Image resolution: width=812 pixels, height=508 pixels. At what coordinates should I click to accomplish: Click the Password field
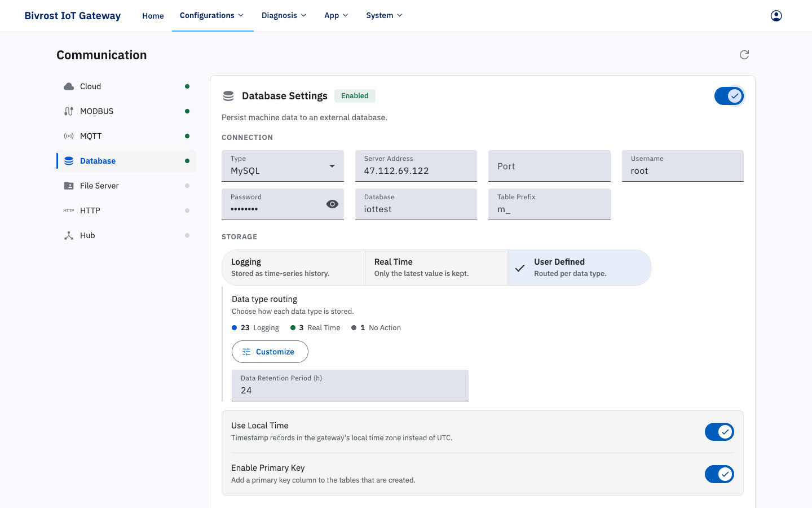(283, 204)
